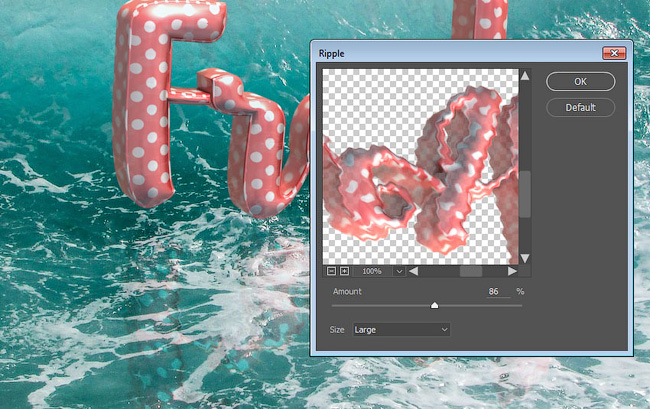Click the Amount slider handle

pos(434,305)
